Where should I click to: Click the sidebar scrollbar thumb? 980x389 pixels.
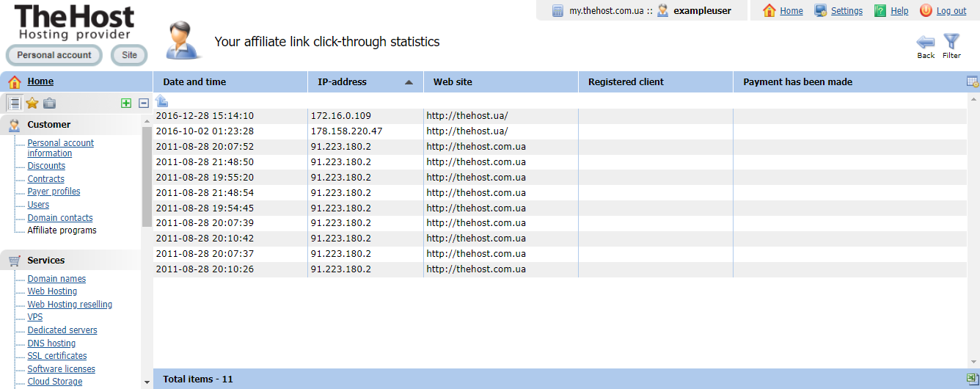point(147,176)
